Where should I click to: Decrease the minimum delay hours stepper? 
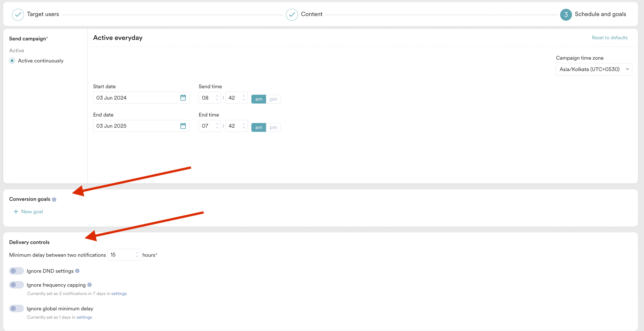[137, 256]
